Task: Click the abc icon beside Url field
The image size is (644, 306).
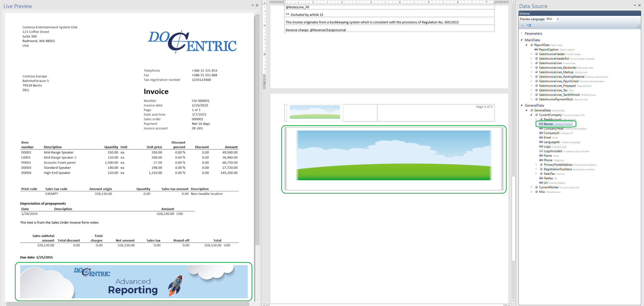Action: point(541,183)
